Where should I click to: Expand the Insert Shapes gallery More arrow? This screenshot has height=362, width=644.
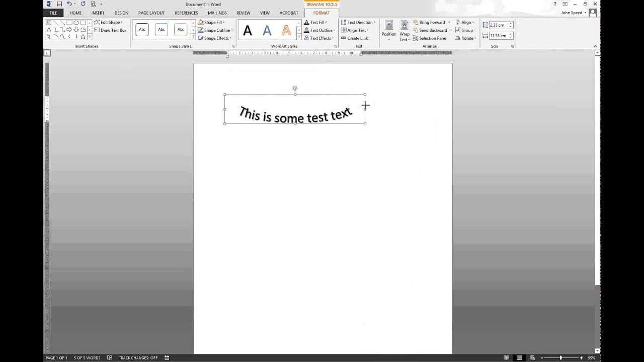coord(90,37)
